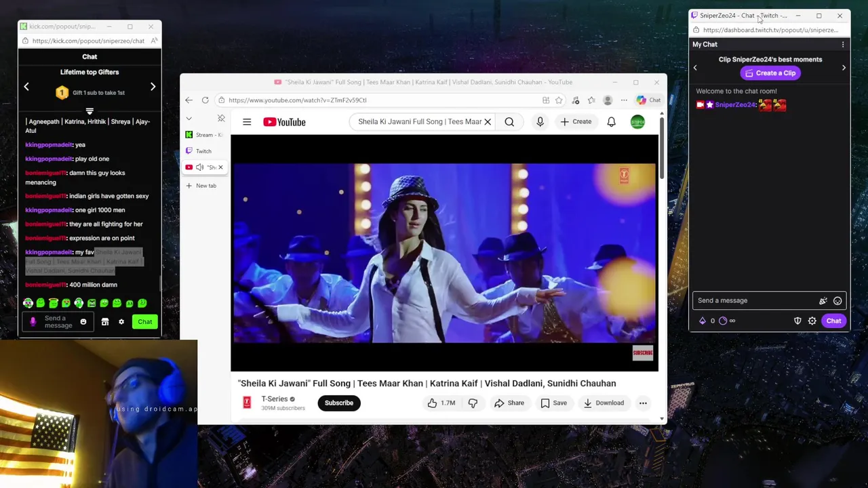
Task: Open the YouTube hamburger guide menu
Action: (x=247, y=122)
